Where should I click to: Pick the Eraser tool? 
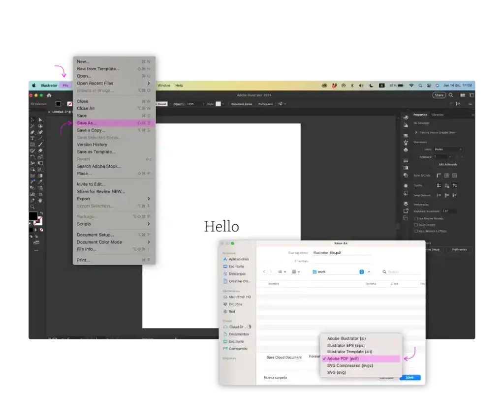coord(40,150)
